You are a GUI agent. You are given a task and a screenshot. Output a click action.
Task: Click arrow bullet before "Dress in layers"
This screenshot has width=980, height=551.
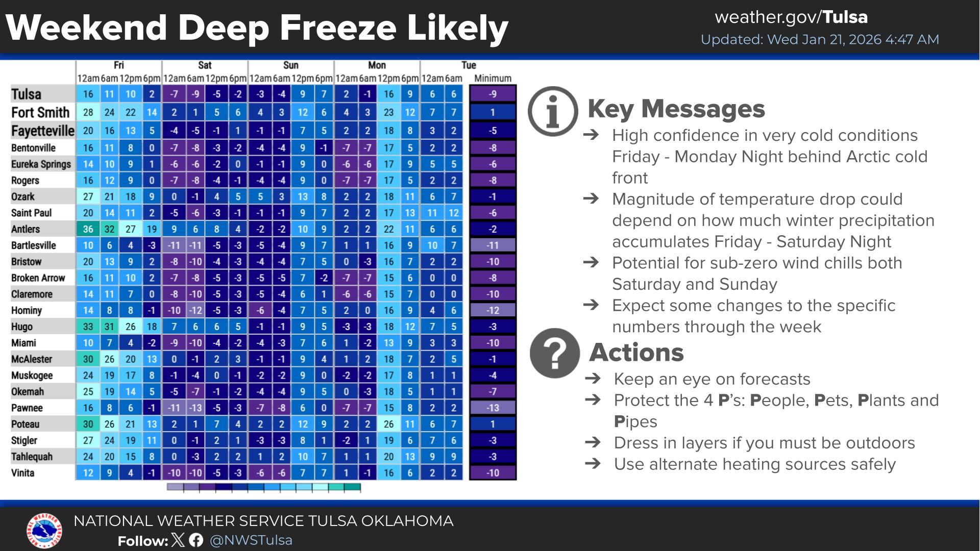tap(593, 442)
